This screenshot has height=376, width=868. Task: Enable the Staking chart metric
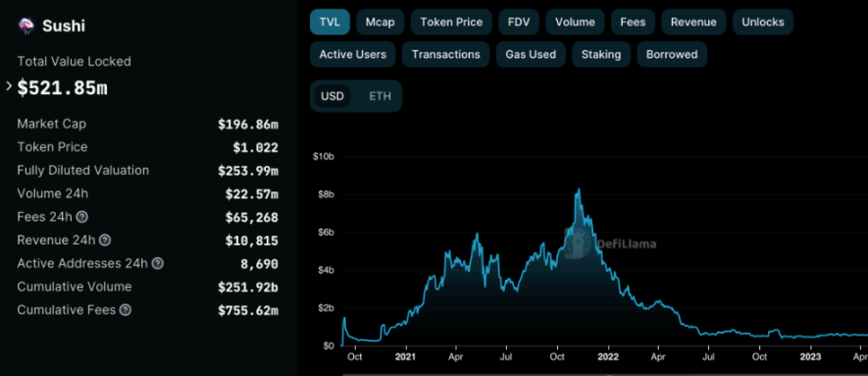[x=601, y=54]
